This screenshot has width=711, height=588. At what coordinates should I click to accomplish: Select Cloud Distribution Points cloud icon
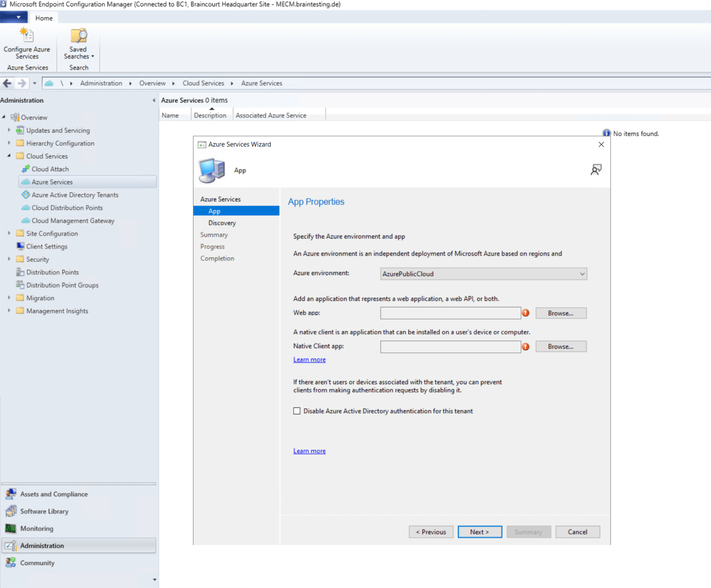click(25, 207)
